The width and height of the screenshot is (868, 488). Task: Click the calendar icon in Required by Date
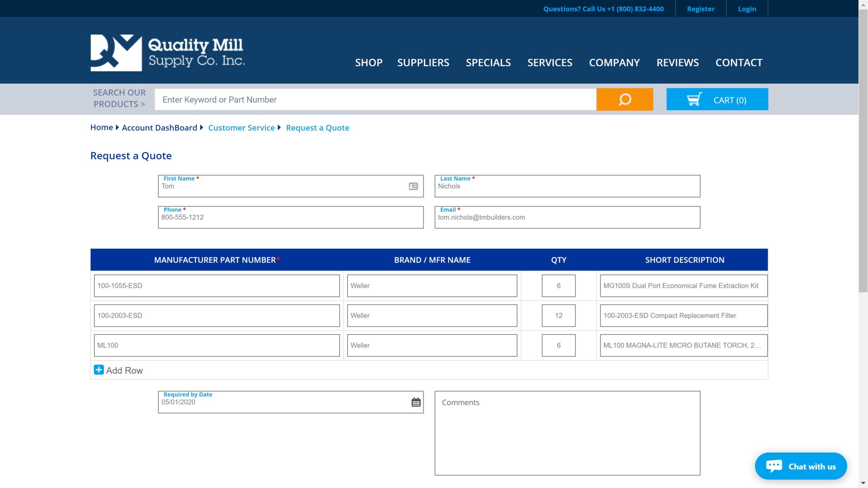(x=416, y=402)
